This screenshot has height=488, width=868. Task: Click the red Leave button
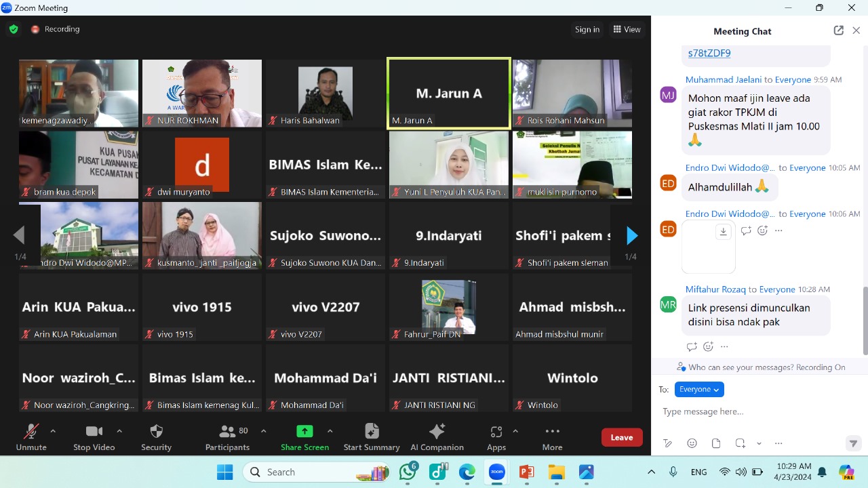pos(622,437)
